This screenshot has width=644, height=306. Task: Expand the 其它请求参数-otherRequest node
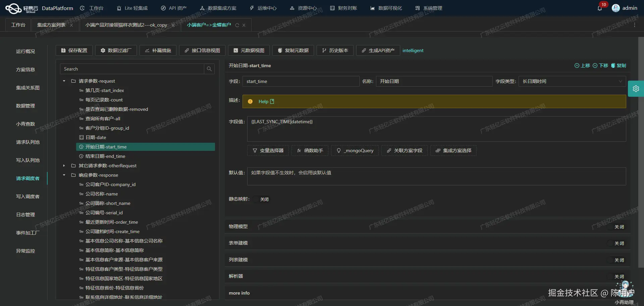click(x=64, y=166)
